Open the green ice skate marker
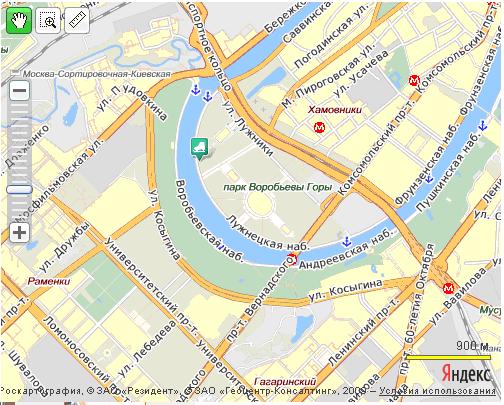The height and width of the screenshot is (405, 504). [199, 148]
